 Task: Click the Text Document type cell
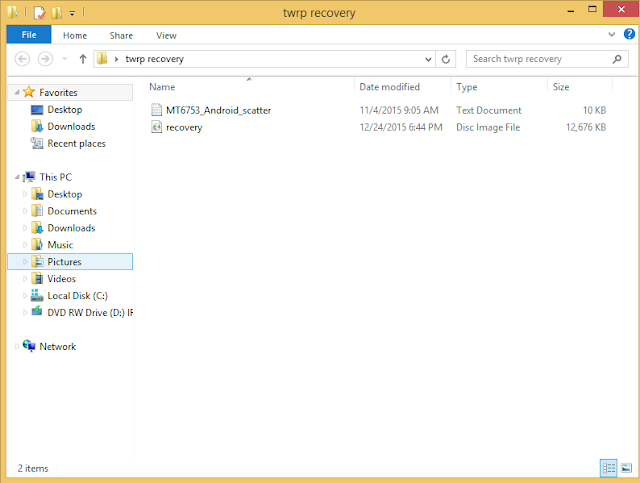point(489,110)
